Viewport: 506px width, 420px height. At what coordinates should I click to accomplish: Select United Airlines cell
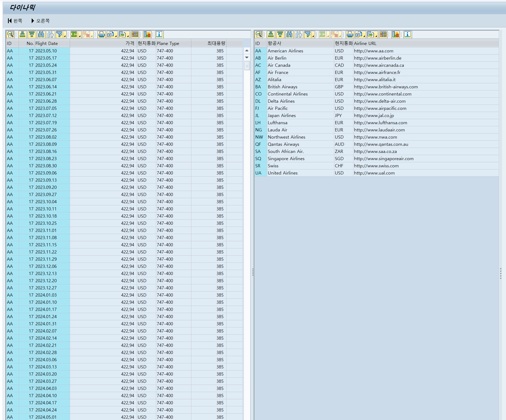coord(301,173)
